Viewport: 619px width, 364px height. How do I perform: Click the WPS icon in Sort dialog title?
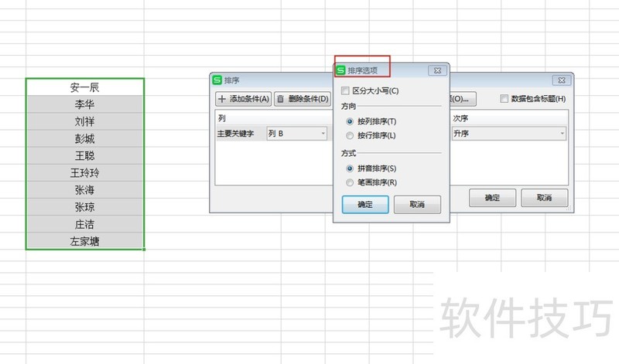217,80
